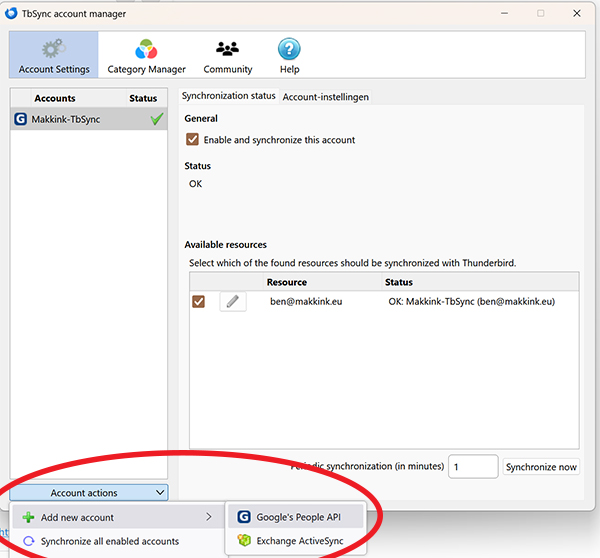Image resolution: width=600 pixels, height=558 pixels.
Task: Click the green checkmark status of Makkink-TbSync
Action: pos(157,119)
